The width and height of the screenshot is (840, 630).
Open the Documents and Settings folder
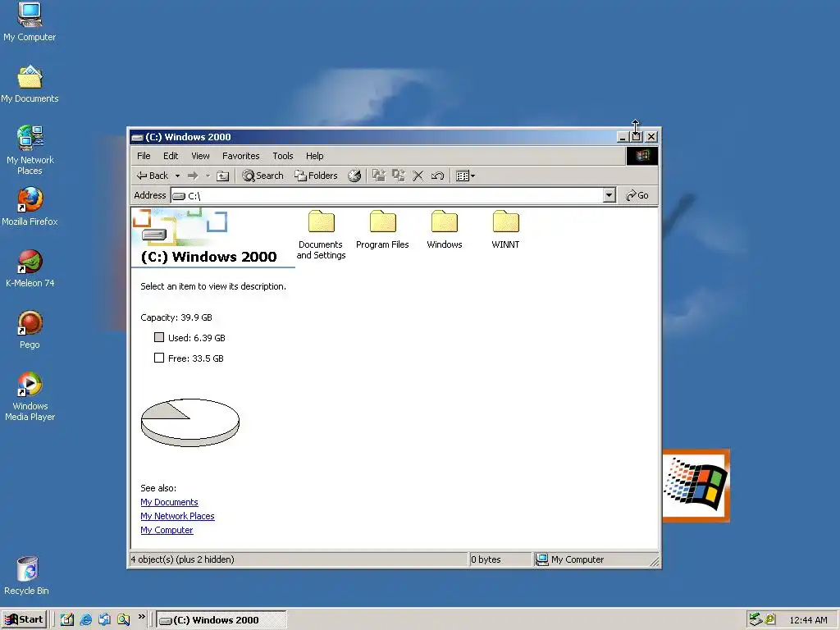[x=321, y=235]
